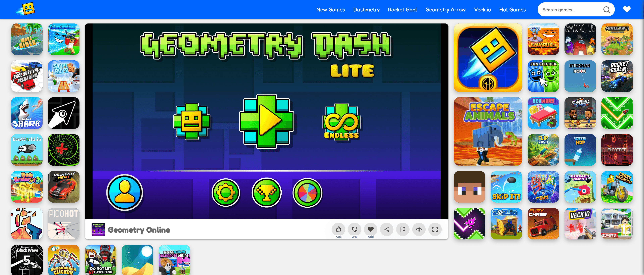Open the Hot Games menu

pyautogui.click(x=512, y=10)
